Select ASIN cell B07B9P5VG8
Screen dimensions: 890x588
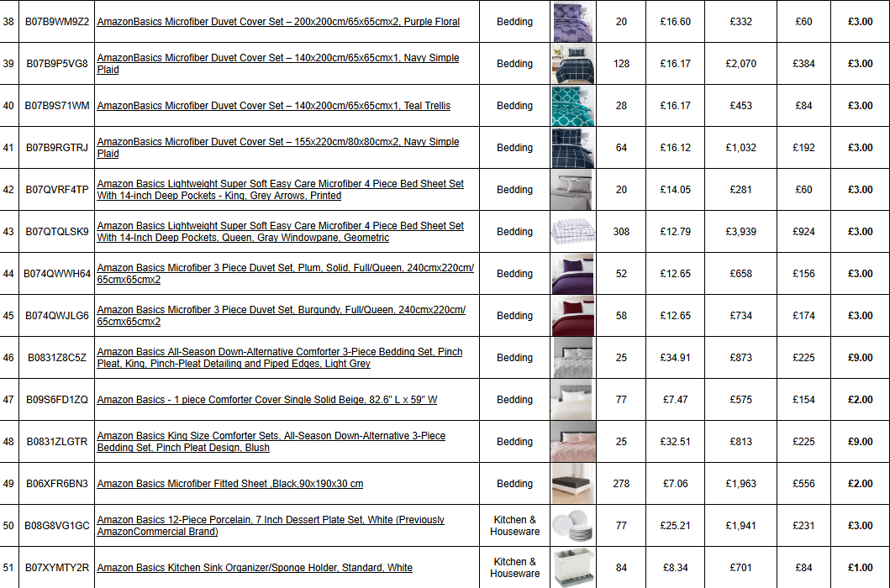(x=57, y=64)
